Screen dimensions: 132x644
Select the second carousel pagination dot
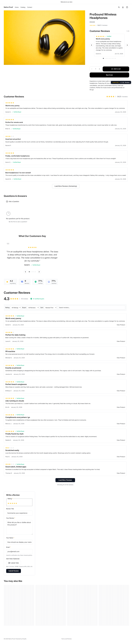point(105,58)
